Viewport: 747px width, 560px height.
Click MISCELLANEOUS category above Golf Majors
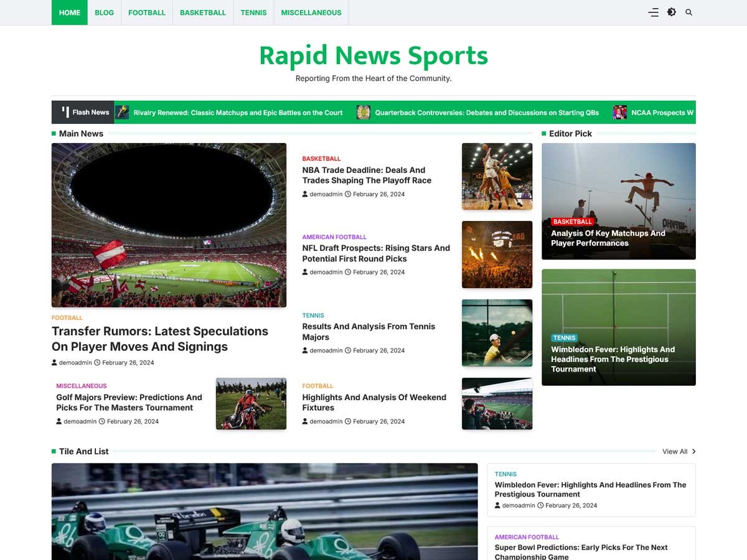(82, 386)
